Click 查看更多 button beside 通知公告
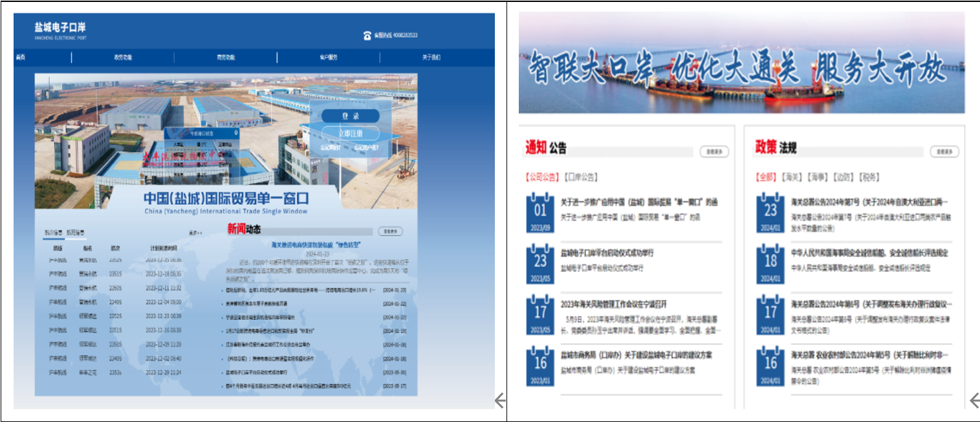 pyautogui.click(x=713, y=152)
